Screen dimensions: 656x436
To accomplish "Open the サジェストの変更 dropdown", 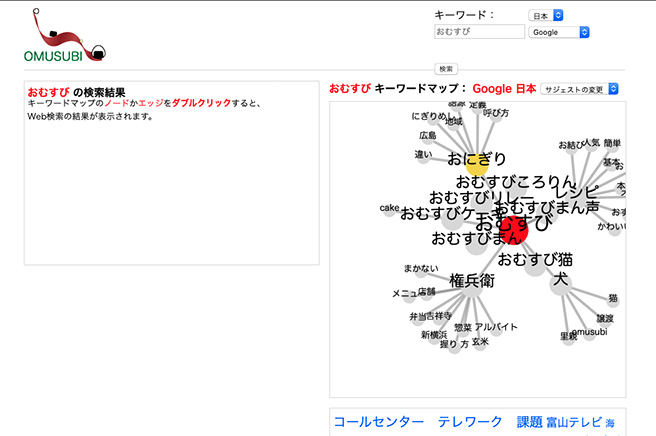I will pos(579,89).
